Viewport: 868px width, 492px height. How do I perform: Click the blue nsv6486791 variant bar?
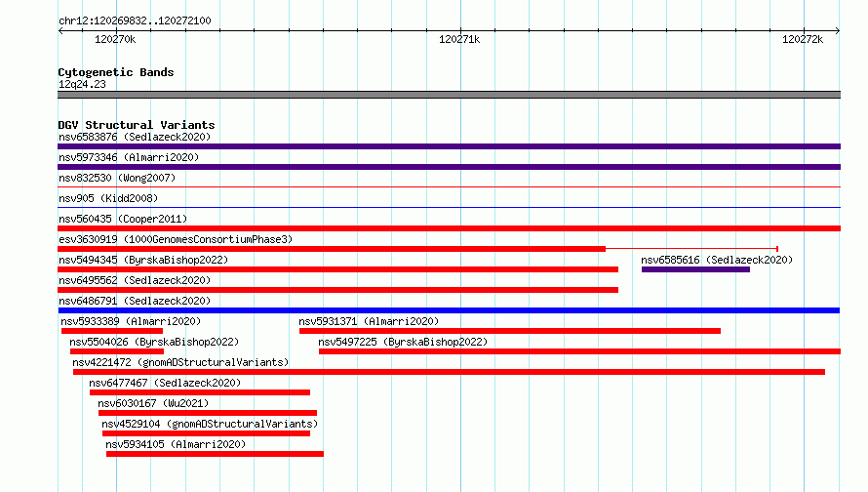click(449, 310)
